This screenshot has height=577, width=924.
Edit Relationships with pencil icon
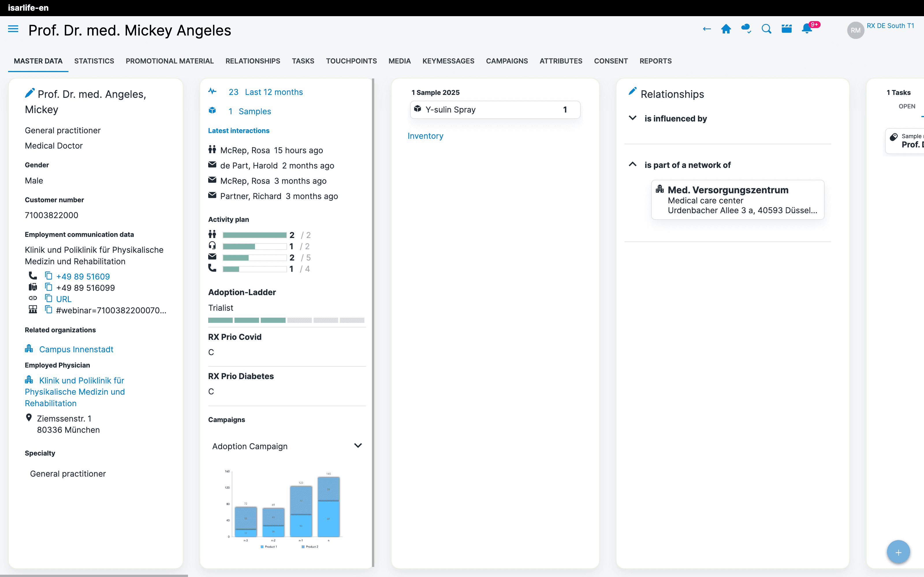coord(632,91)
